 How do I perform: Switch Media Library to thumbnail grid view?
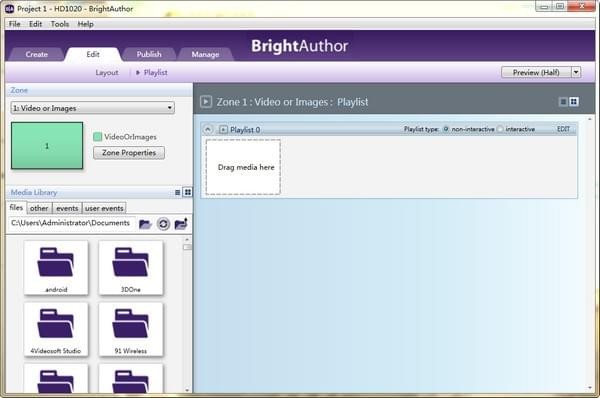pyautogui.click(x=188, y=192)
